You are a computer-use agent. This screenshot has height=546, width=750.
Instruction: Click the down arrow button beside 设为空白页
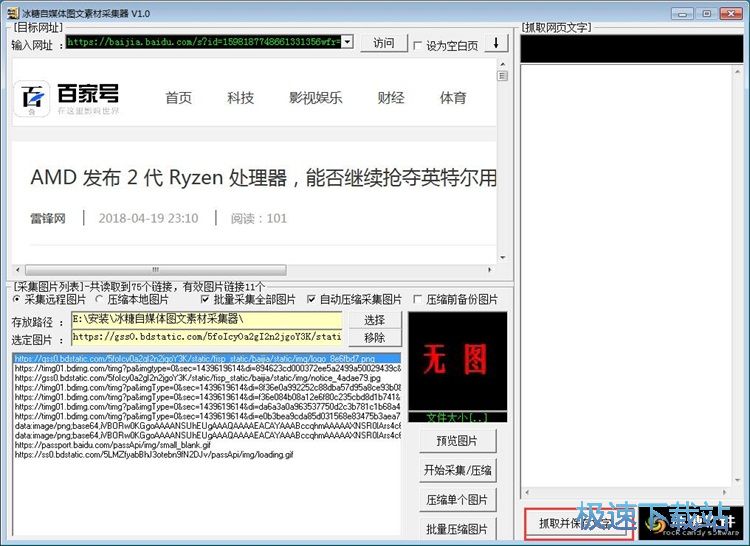tap(496, 44)
